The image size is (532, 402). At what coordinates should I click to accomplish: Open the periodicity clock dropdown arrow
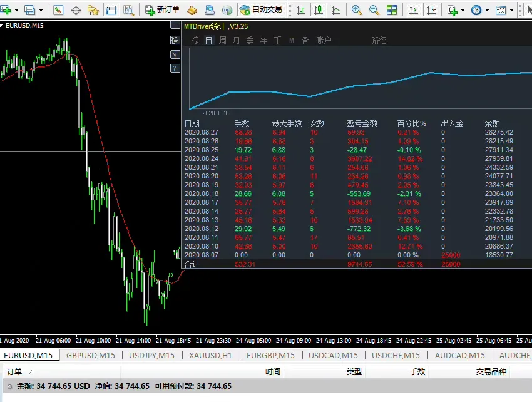pyautogui.click(x=487, y=10)
